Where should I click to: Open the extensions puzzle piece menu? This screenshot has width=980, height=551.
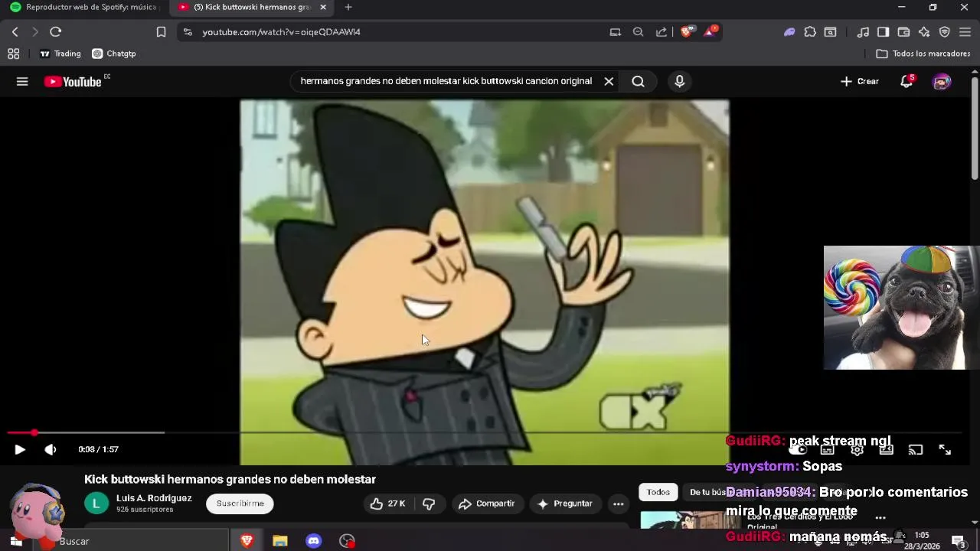pos(810,31)
